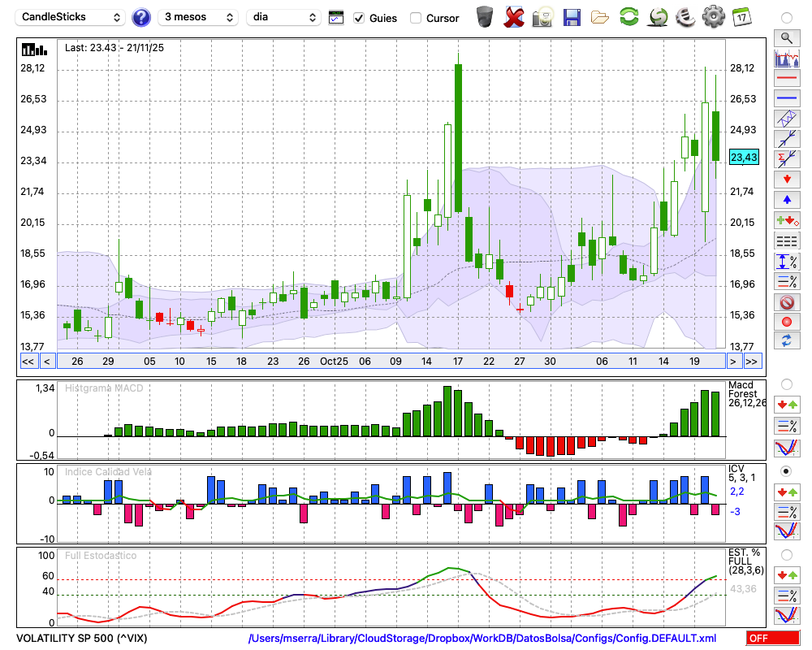Click the Config.DEFAULT.xml file path link

click(x=482, y=639)
